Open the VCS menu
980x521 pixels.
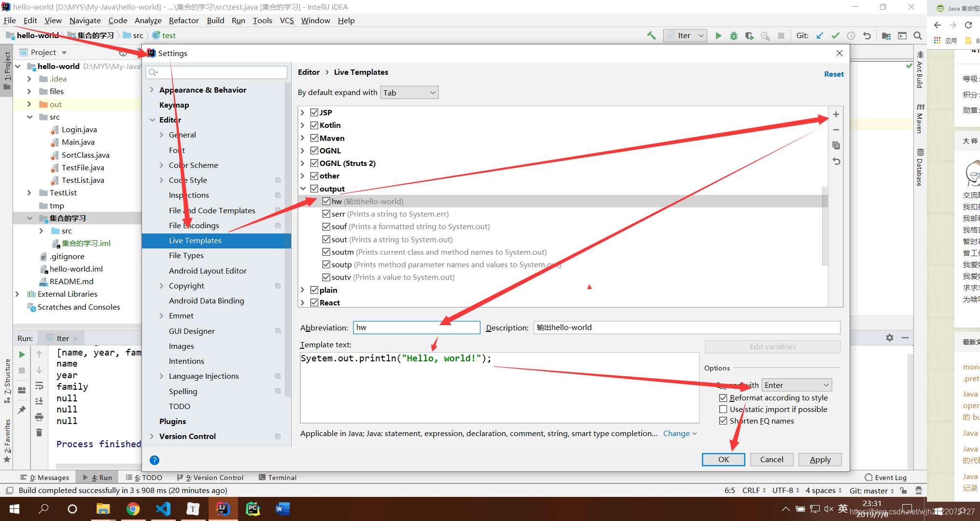pos(287,20)
